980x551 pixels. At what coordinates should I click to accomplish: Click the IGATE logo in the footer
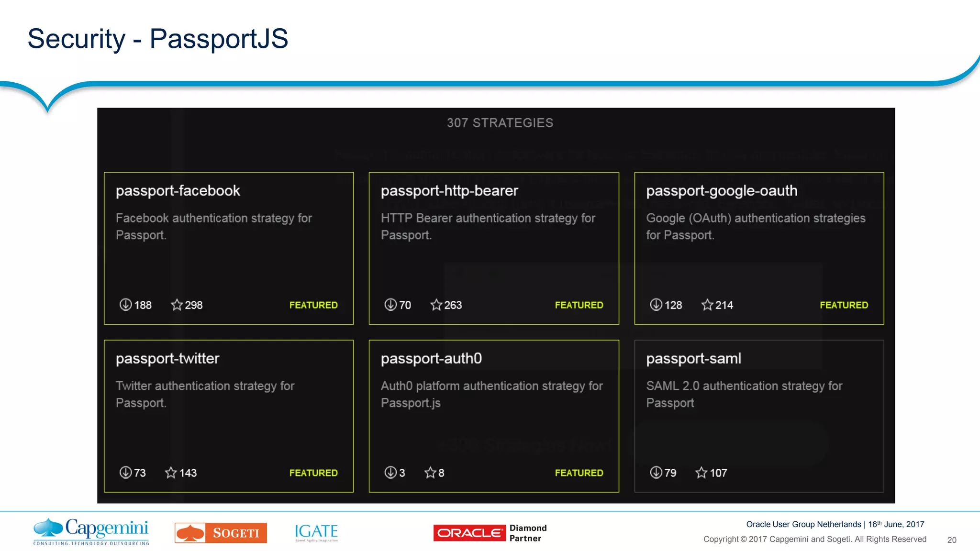point(316,533)
